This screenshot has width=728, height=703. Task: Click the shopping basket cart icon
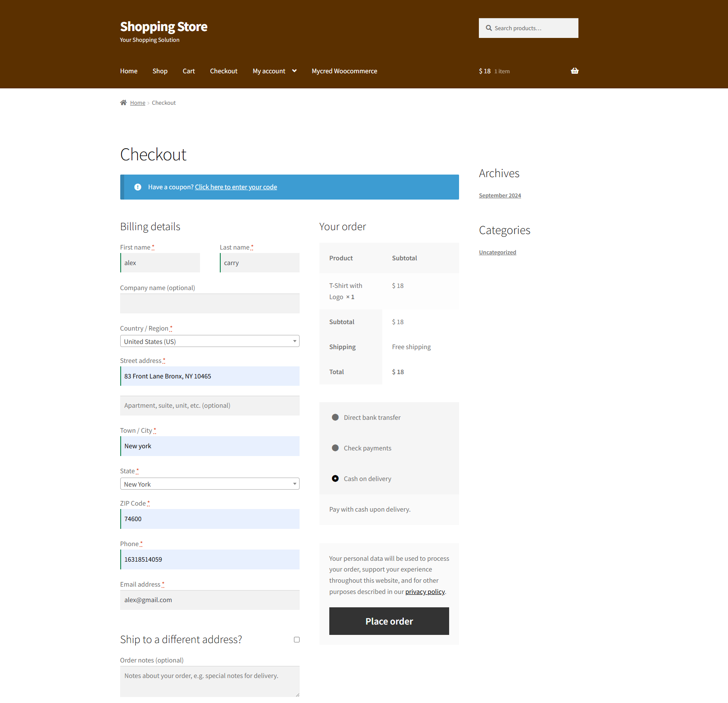coord(574,71)
